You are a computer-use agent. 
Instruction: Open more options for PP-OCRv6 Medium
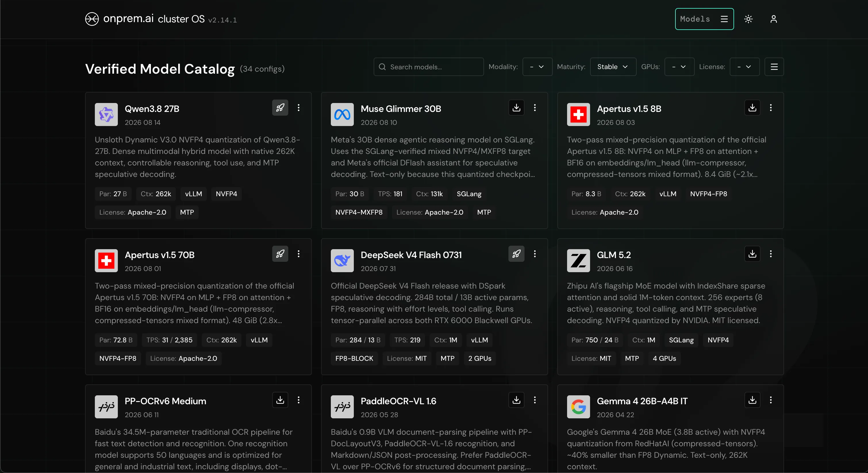(x=299, y=400)
